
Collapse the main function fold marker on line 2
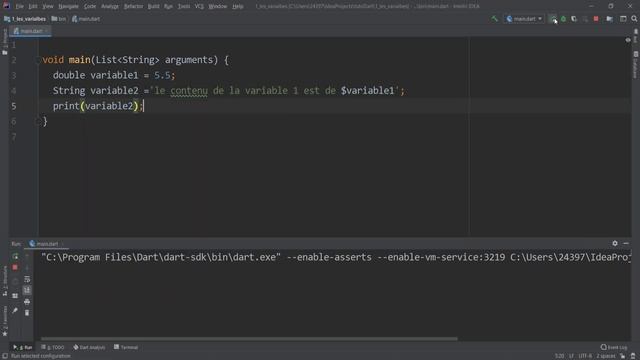click(38, 60)
